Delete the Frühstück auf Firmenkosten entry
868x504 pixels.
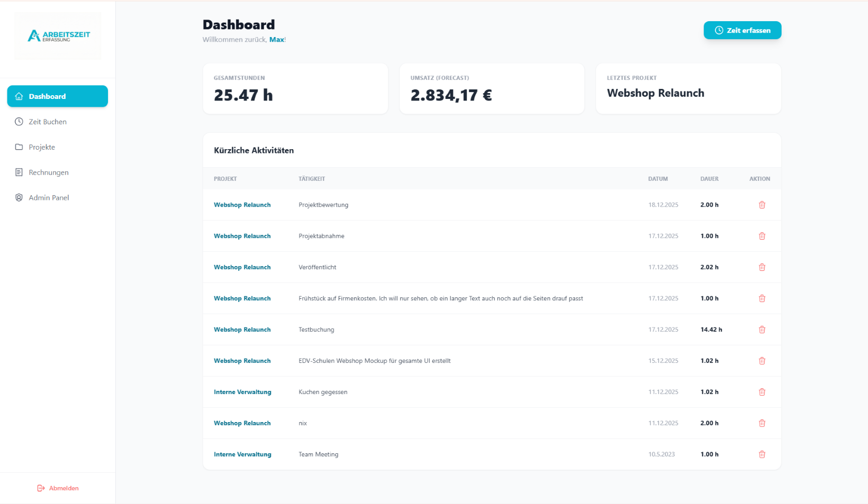coord(762,298)
